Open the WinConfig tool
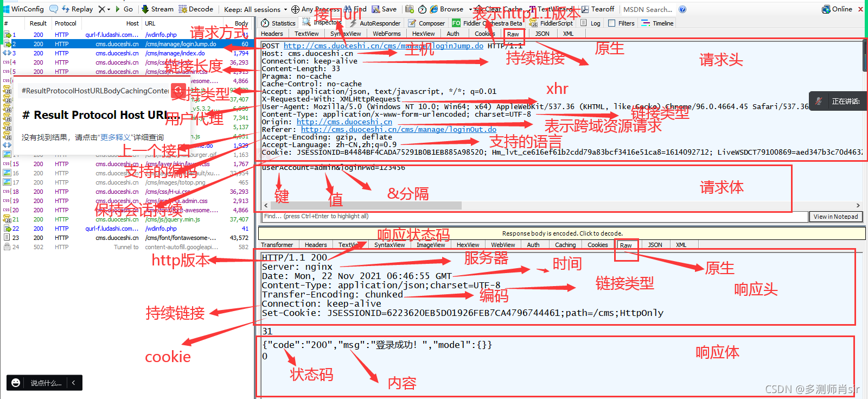868x399 pixels. point(23,9)
